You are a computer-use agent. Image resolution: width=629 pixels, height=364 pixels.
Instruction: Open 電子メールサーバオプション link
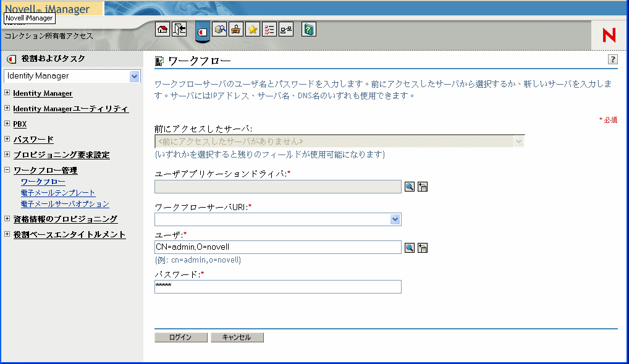[x=65, y=204]
